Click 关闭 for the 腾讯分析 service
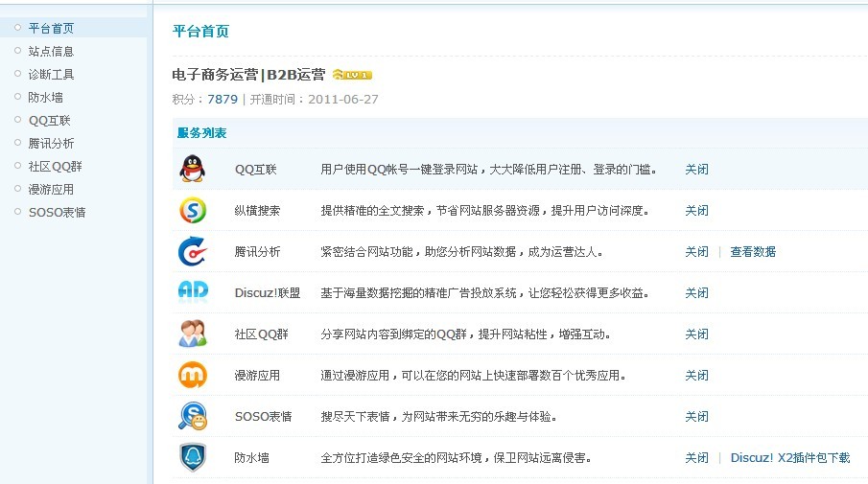868x484 pixels. [x=696, y=252]
